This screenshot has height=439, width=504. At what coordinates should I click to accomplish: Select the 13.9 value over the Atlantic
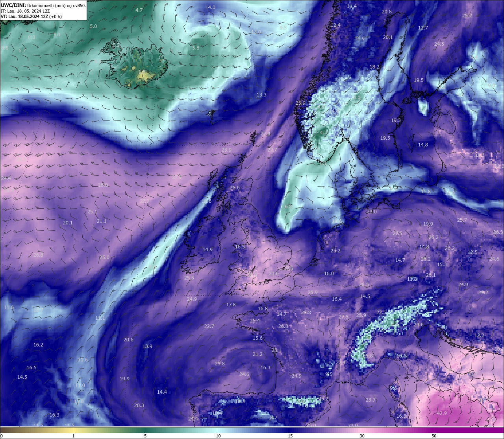pyautogui.click(x=147, y=346)
